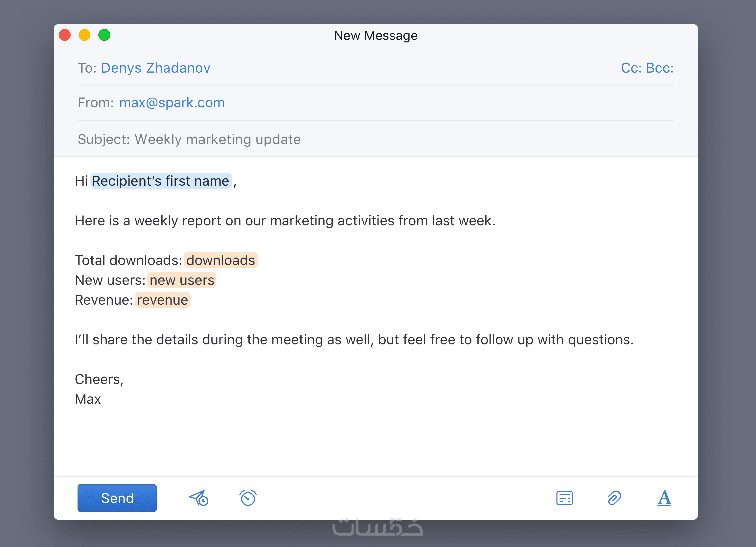This screenshot has width=756, height=547.
Task: Minimize the window with the yellow button
Action: tap(84, 35)
